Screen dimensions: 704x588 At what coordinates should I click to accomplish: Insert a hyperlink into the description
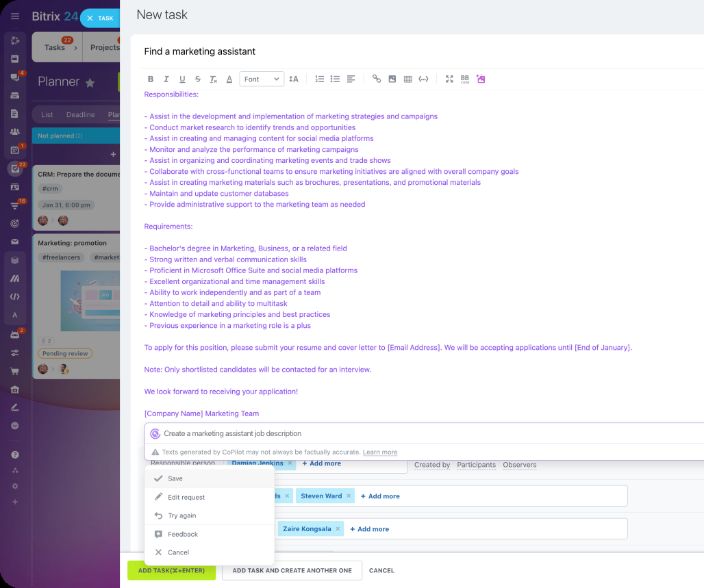click(376, 79)
